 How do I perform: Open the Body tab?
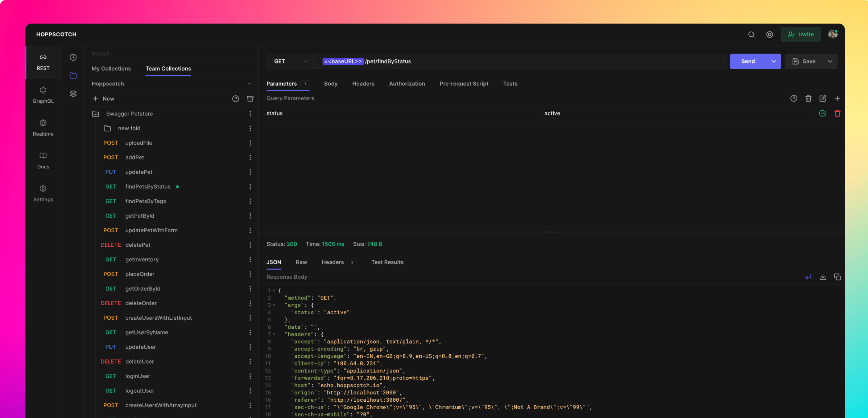[331, 83]
